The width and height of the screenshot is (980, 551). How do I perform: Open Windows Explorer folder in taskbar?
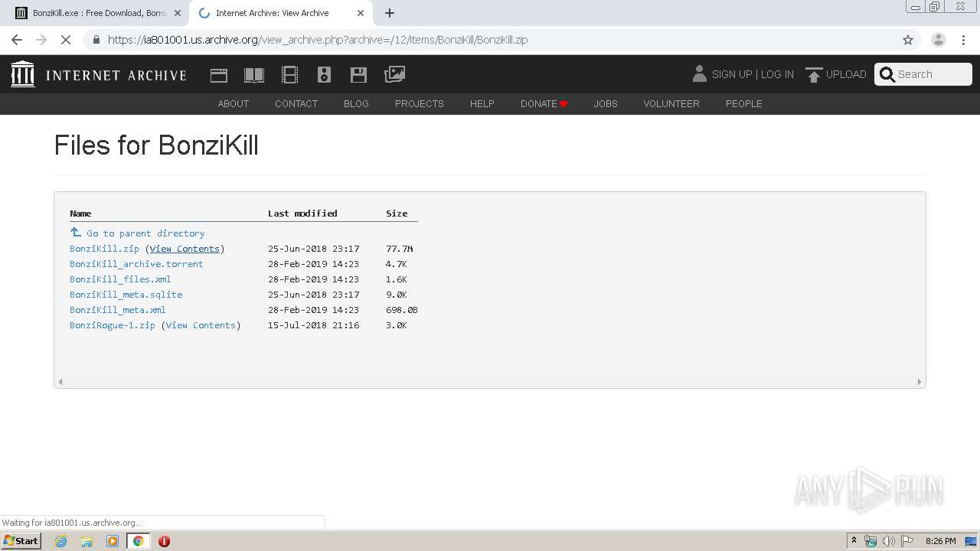click(x=87, y=541)
